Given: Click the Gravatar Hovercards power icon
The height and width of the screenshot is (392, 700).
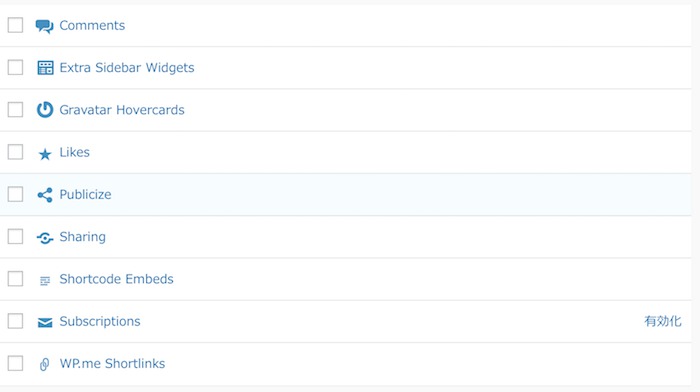Looking at the screenshot, I should (45, 110).
